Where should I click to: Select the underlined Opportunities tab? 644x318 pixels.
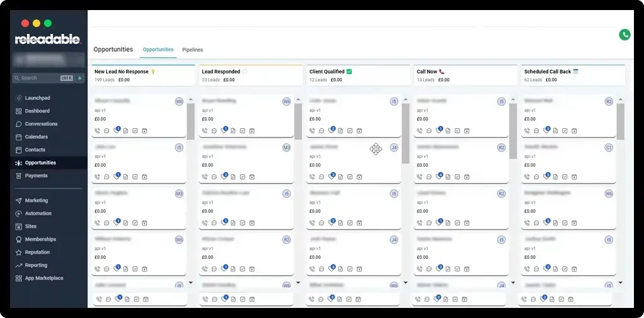point(158,49)
